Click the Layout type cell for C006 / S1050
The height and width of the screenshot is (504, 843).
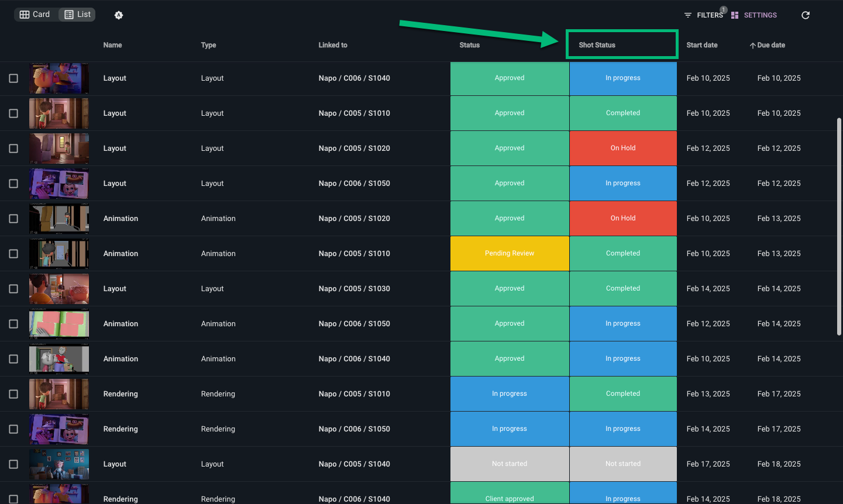[x=212, y=184]
